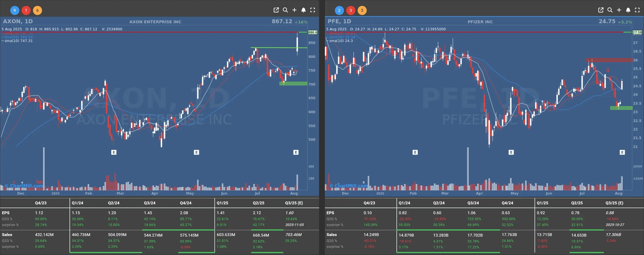
Task: Click the Q1/24 column header in PFE table
Action: point(404,203)
